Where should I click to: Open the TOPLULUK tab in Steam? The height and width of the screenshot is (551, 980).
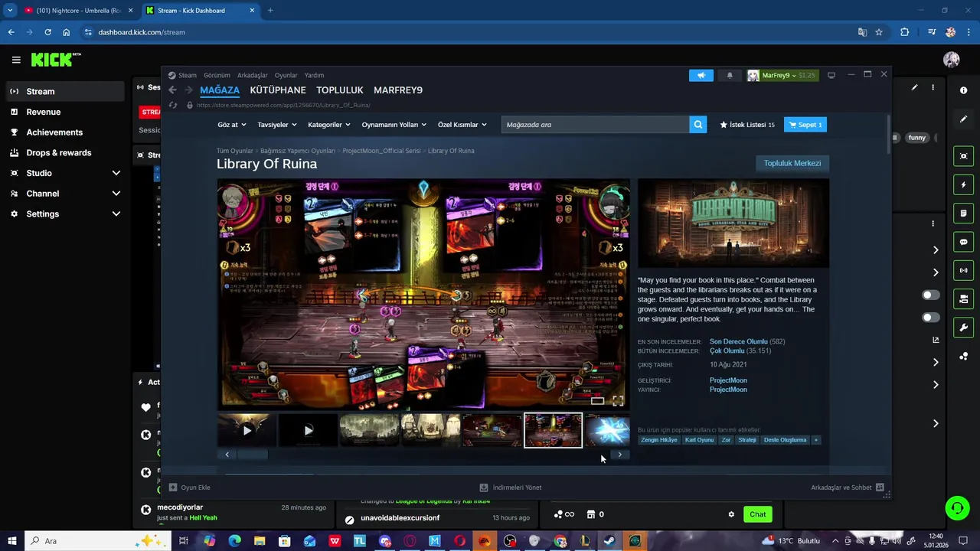pyautogui.click(x=340, y=90)
